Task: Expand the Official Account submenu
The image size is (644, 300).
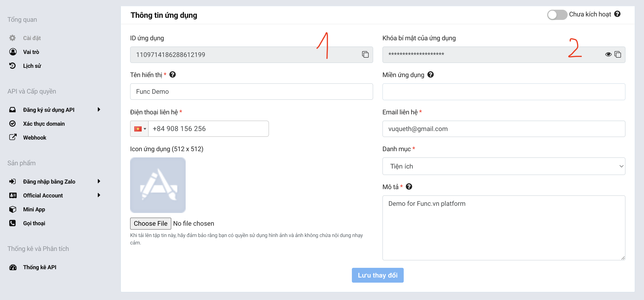Action: (99, 195)
